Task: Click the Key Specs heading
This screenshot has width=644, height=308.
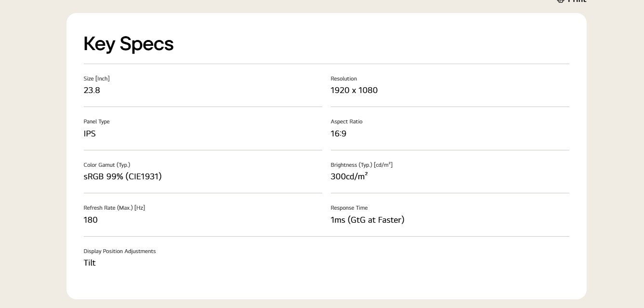Action: pos(129,44)
